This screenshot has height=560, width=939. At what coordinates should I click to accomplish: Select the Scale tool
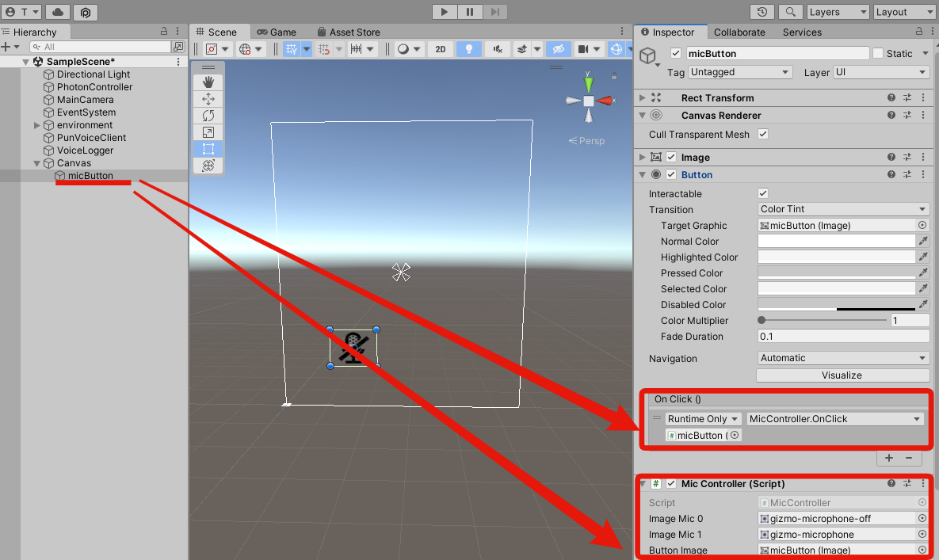(208, 131)
